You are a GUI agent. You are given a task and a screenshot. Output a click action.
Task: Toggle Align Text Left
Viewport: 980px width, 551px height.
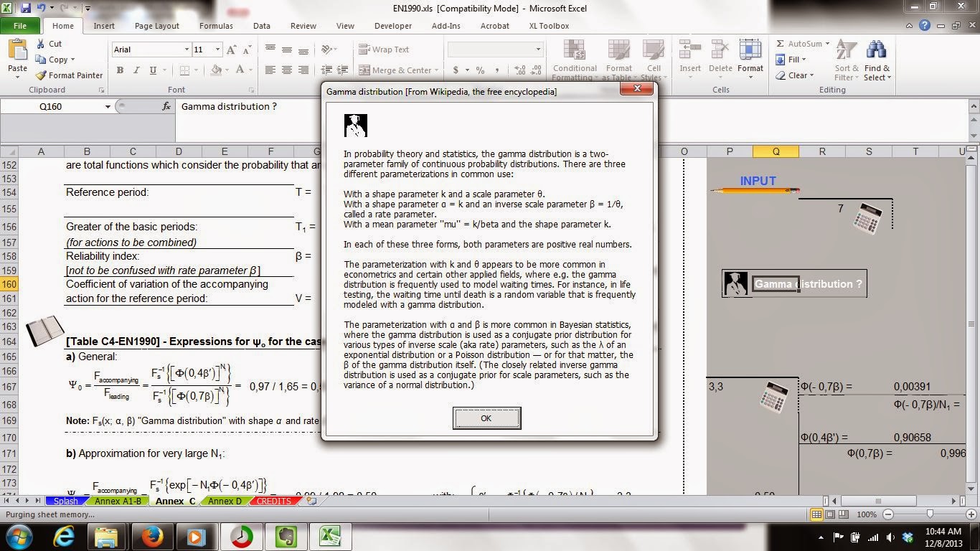tap(270, 70)
